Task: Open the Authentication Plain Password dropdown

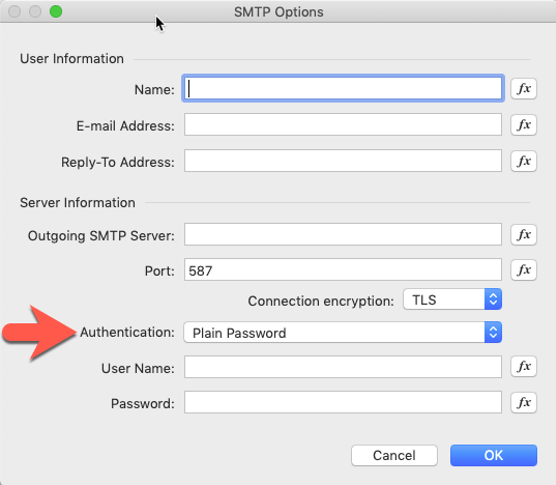Action: pyautogui.click(x=343, y=332)
